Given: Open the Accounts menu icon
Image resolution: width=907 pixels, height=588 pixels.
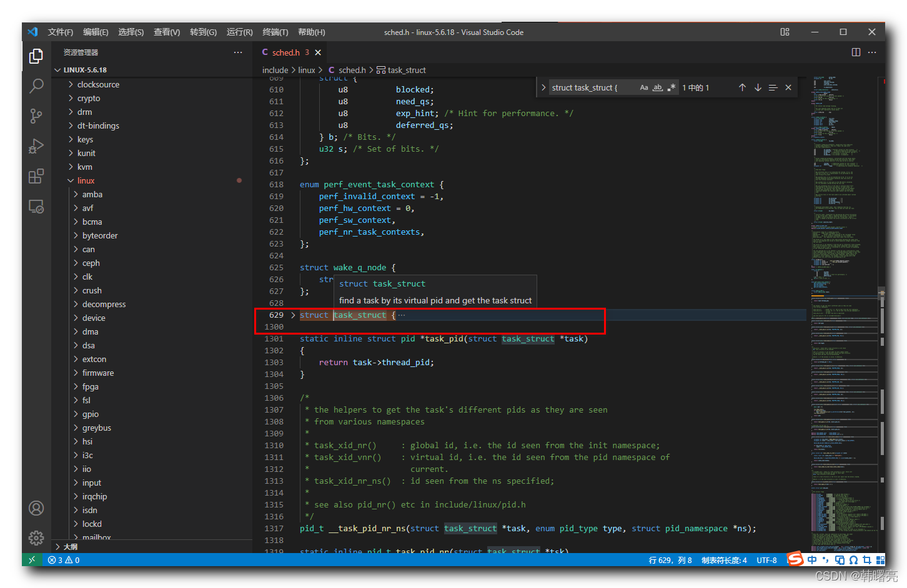Looking at the screenshot, I should point(36,508).
